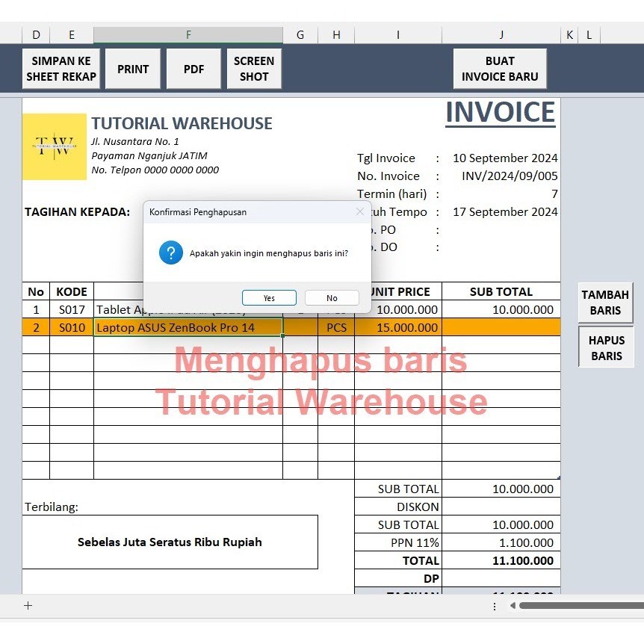Viewport: 644px width, 644px height.
Task: Click the SIMPAN KE SHEET REKAP button
Action: 61,69
